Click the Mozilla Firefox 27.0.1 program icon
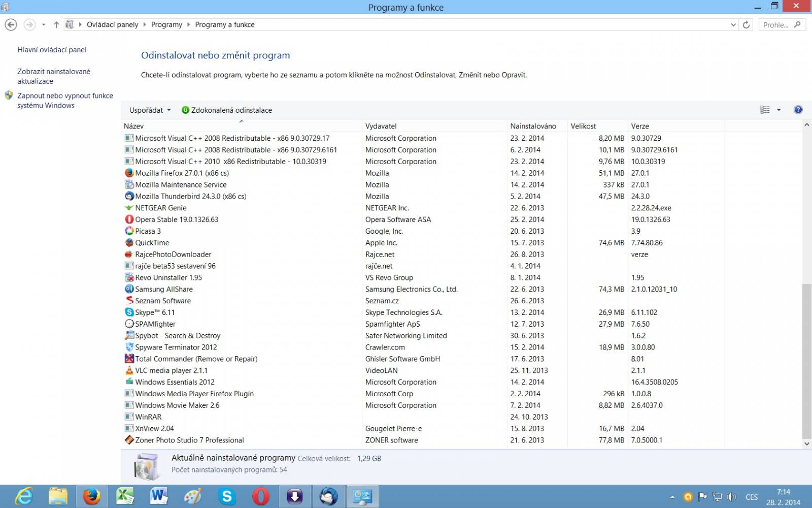 129,173
